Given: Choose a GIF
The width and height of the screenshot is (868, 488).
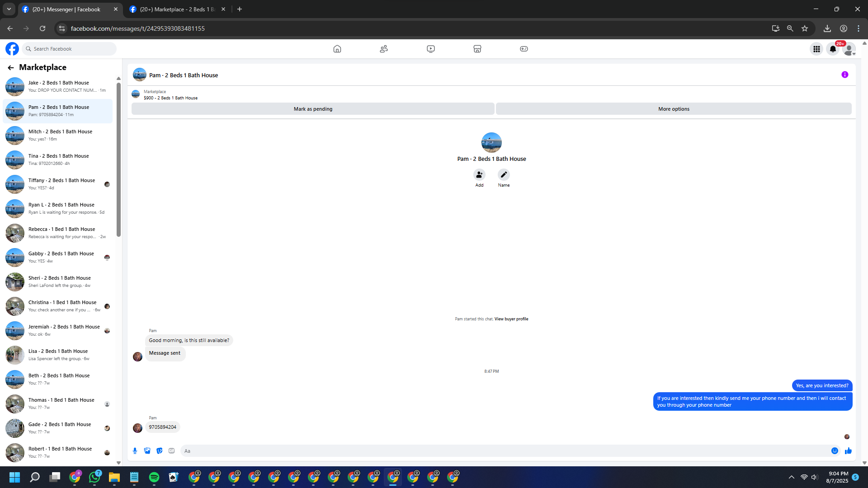Looking at the screenshot, I should [x=172, y=451].
